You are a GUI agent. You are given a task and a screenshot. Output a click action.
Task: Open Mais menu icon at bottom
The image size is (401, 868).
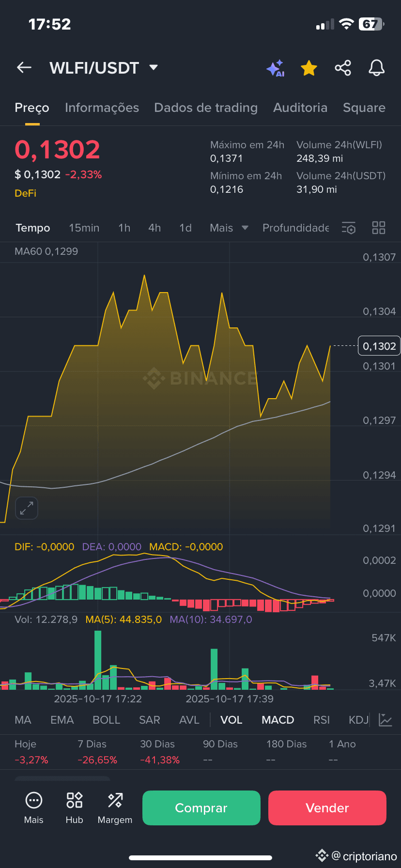34,808
